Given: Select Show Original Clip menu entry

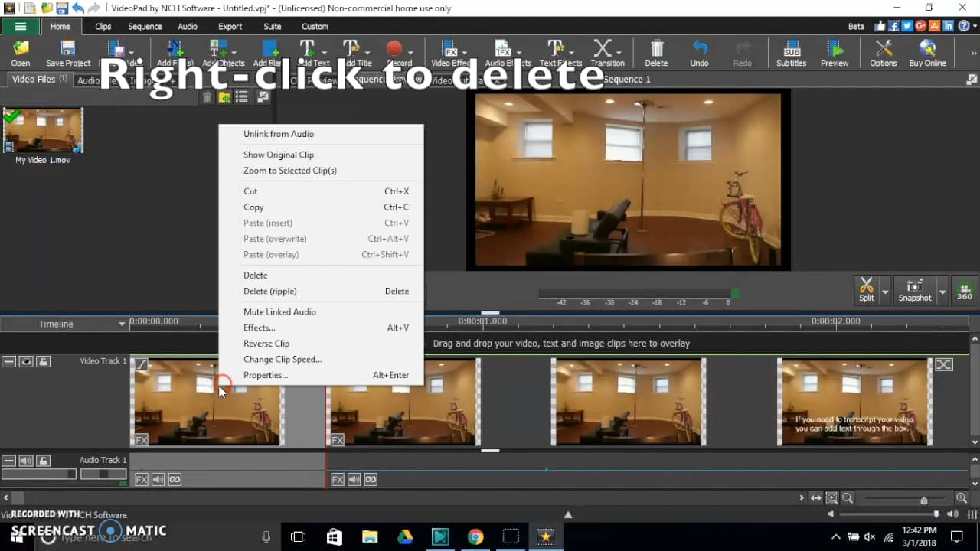Looking at the screenshot, I should pyautogui.click(x=321, y=155).
